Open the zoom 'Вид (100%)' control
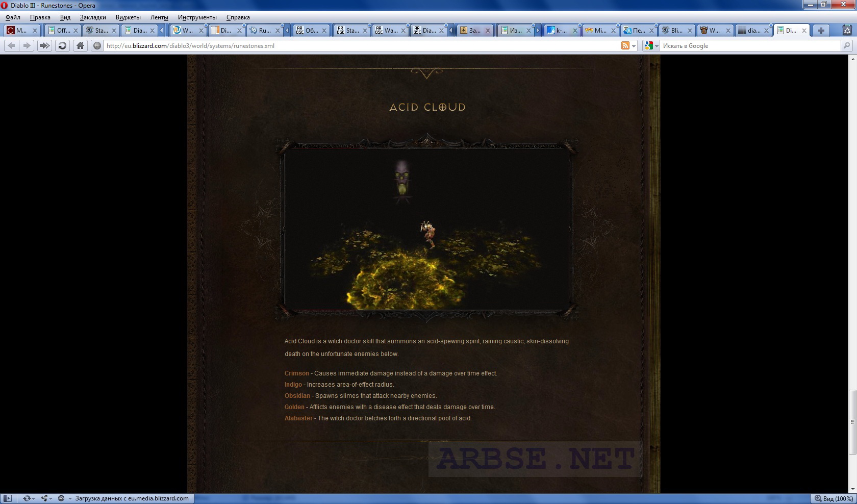The height and width of the screenshot is (504, 857). pos(833,498)
